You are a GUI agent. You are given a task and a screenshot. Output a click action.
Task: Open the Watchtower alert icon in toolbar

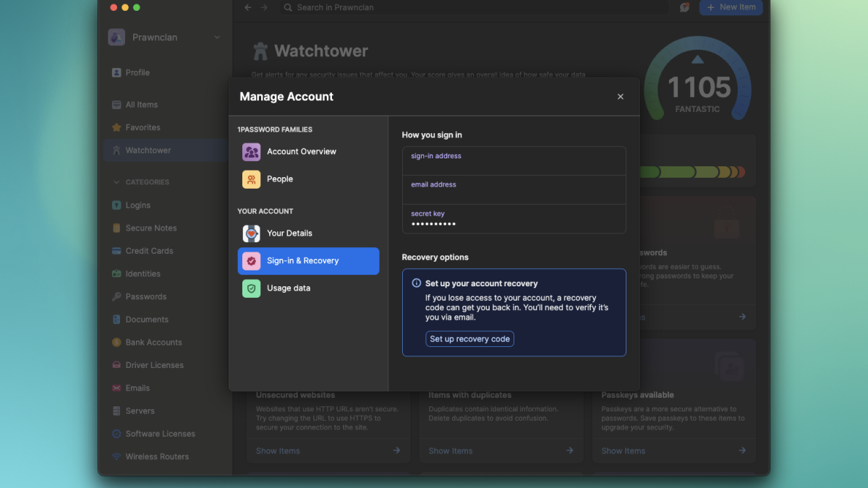pos(684,7)
